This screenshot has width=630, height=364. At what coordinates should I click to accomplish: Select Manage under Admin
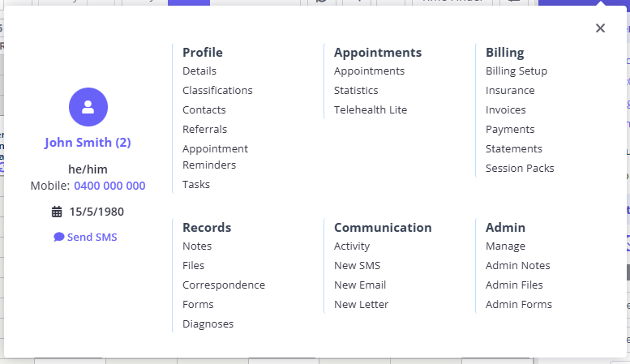tap(505, 246)
